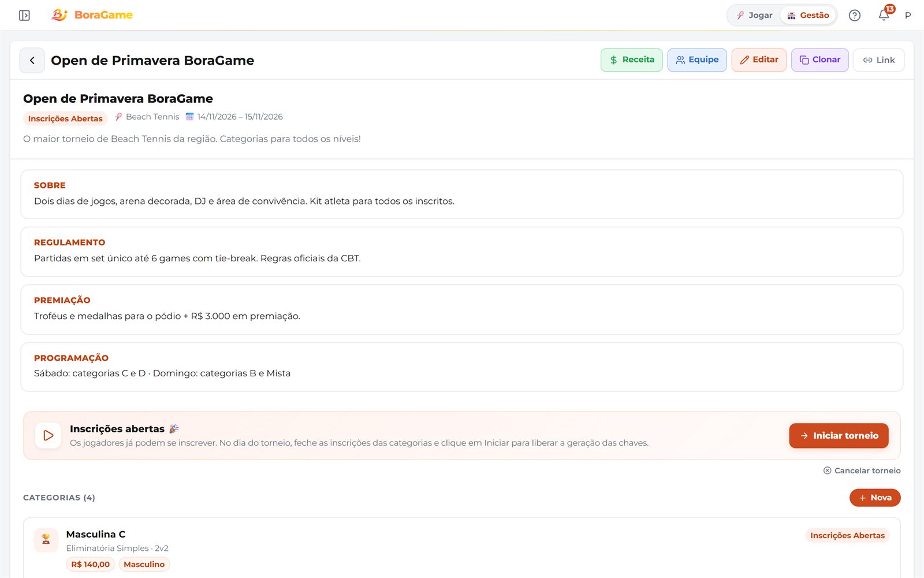The height and width of the screenshot is (578, 924).
Task: Go back with the arrow button
Action: click(32, 60)
